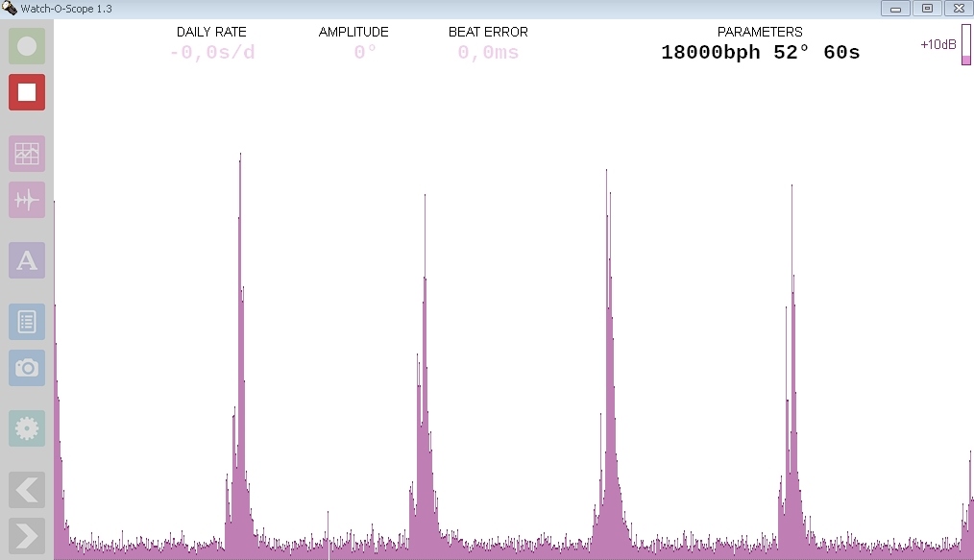Minimize the Watch-O-Scope window
The width and height of the screenshot is (974, 560).
pos(895,8)
